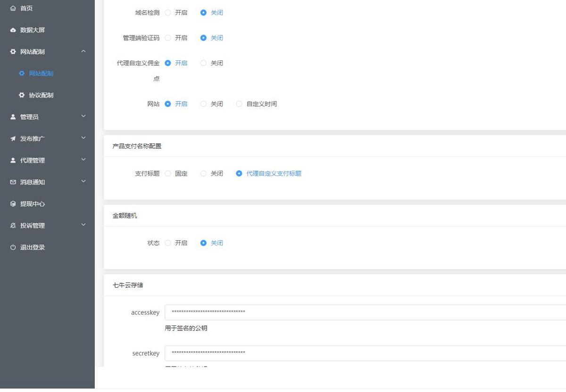This screenshot has width=566, height=392.
Task: Click the 七牛云存储 section heading
Action: (x=128, y=285)
